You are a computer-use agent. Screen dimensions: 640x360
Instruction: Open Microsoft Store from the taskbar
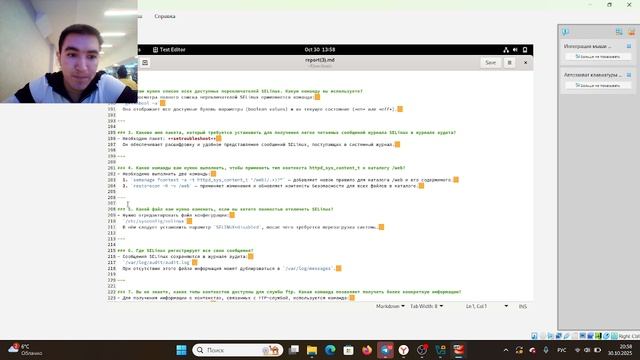[x=349, y=350]
